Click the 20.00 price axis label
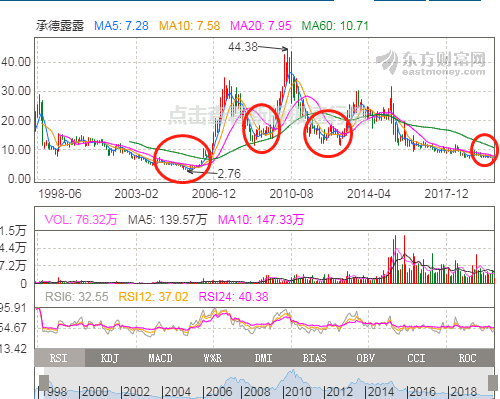Screen dimensions: 500x399 (16, 121)
